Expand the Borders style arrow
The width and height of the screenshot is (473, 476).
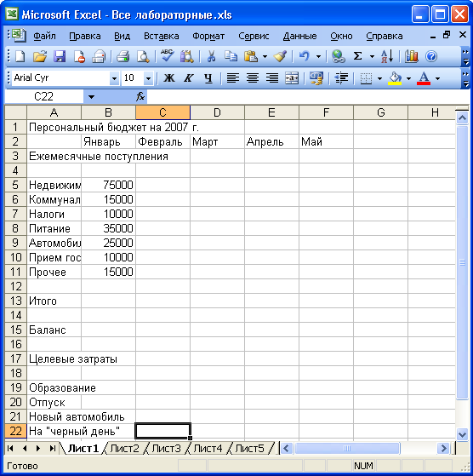(379, 78)
